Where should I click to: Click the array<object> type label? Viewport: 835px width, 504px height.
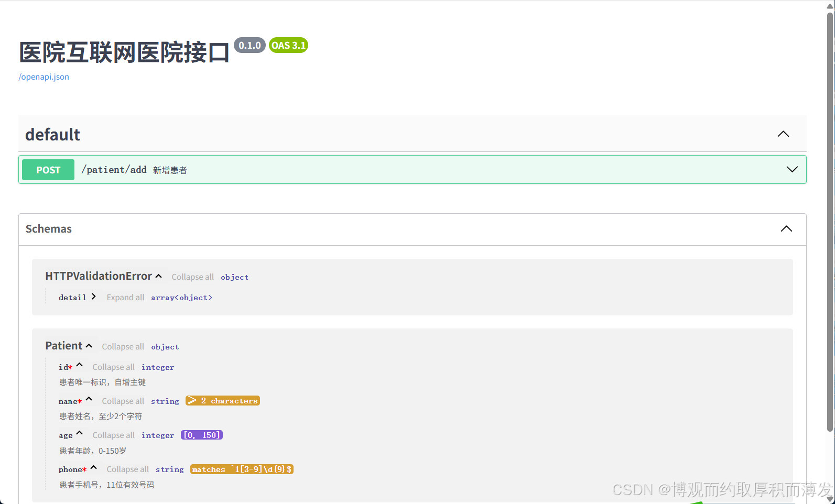181,298
